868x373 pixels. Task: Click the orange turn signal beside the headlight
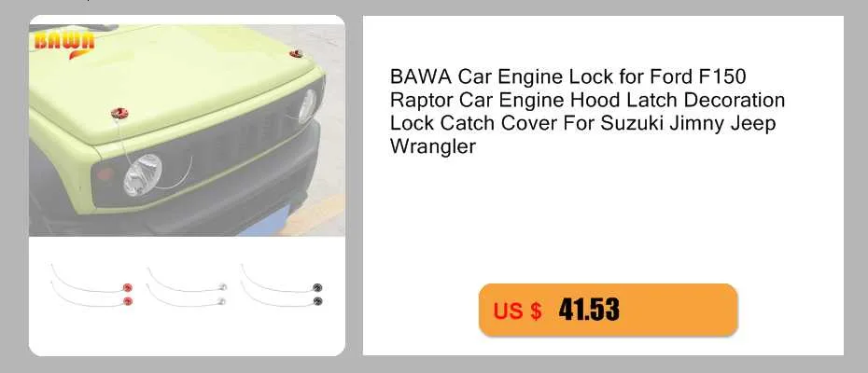click(105, 175)
